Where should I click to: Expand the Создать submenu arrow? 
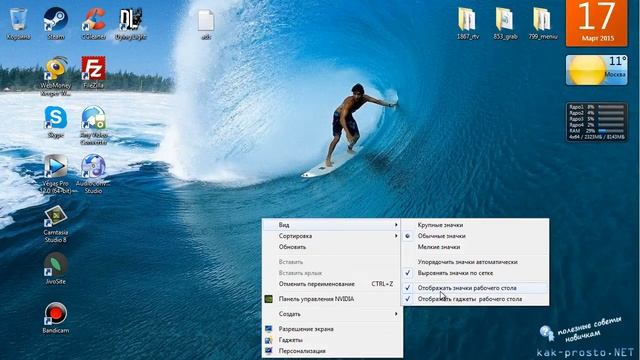[x=396, y=314]
